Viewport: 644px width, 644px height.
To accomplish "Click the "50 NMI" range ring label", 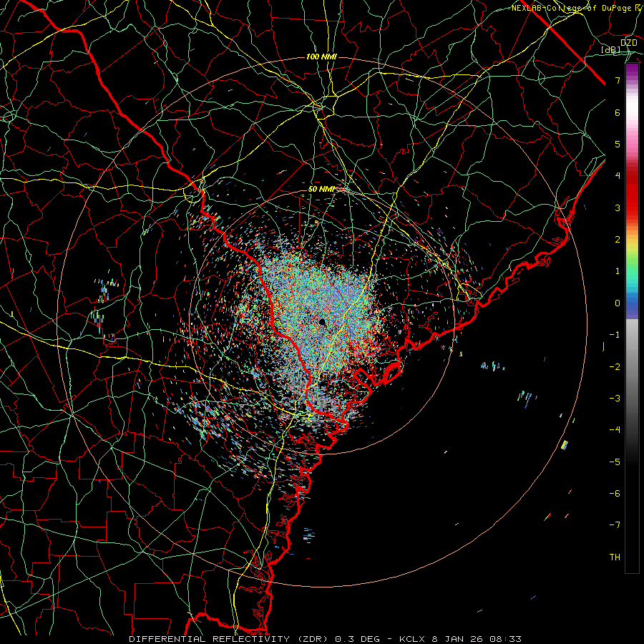I will click(x=321, y=190).
